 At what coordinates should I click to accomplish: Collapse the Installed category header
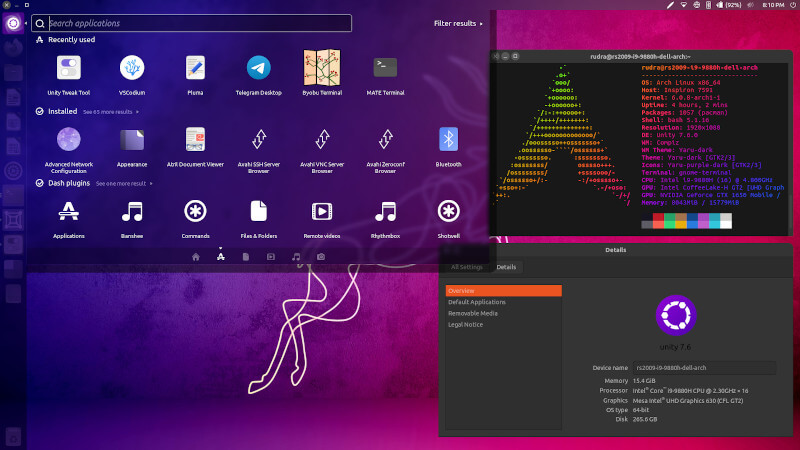(x=57, y=111)
